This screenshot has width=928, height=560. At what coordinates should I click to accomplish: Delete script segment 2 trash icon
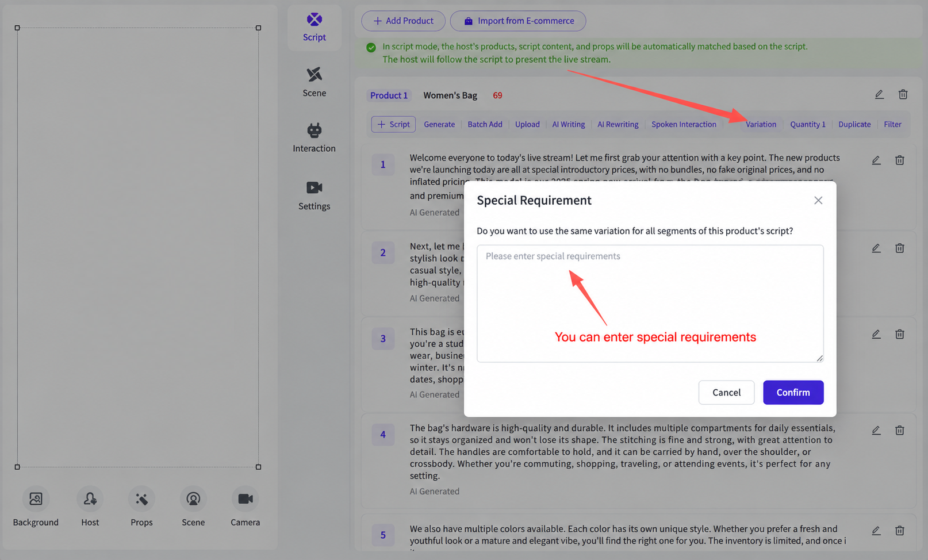(900, 248)
